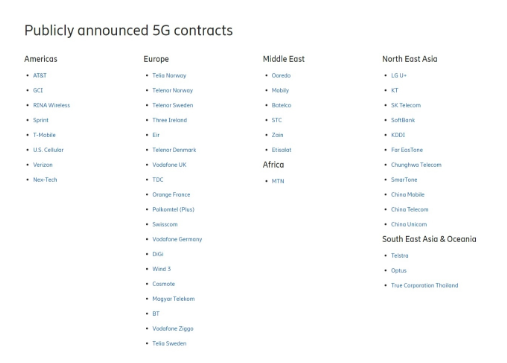Click the True Corporation Thailand link
This screenshot has height=363, width=507.
pos(425,286)
